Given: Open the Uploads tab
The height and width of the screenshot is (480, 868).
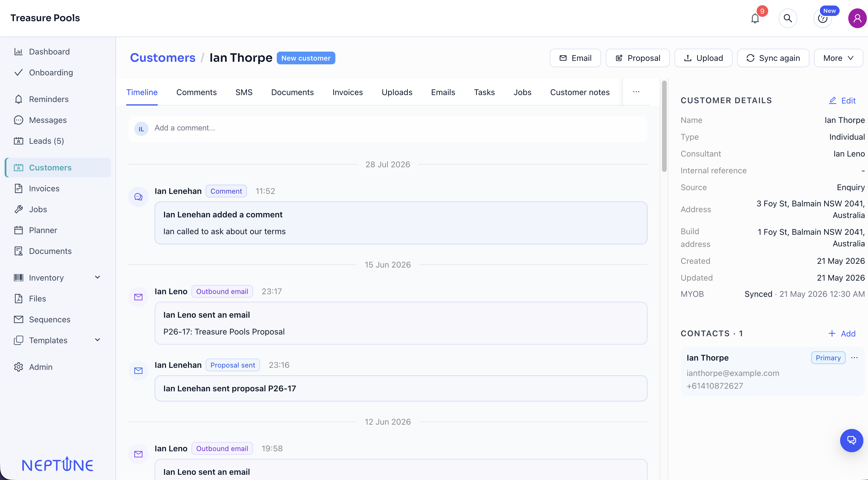Looking at the screenshot, I should (397, 92).
